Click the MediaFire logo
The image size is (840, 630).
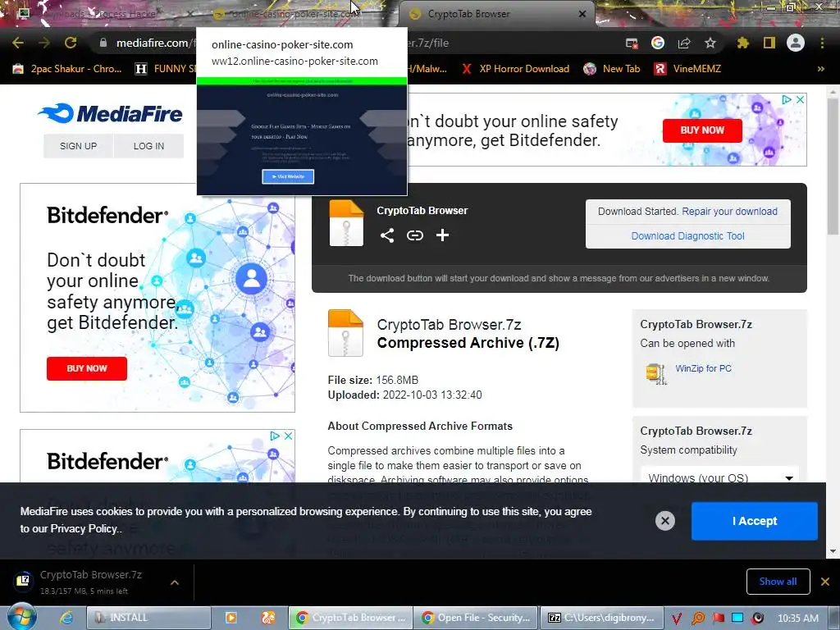point(111,113)
